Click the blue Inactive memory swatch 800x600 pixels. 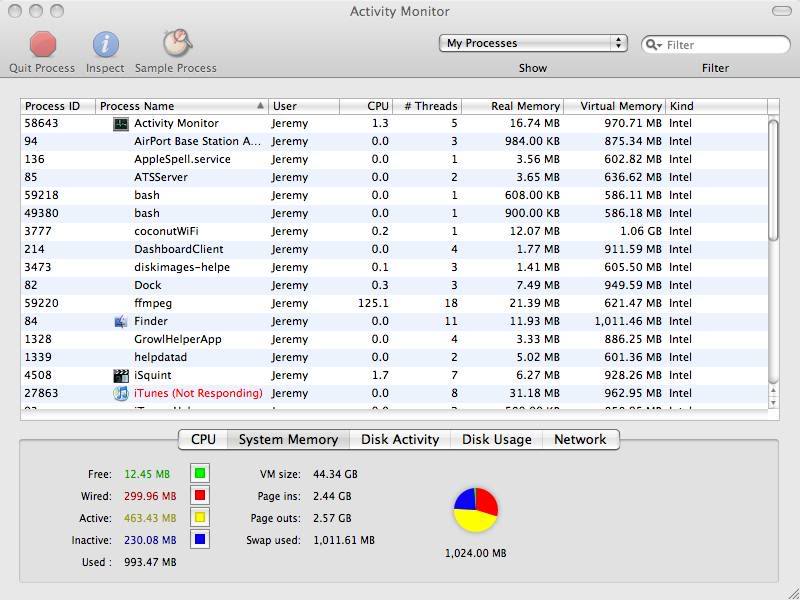[x=200, y=539]
